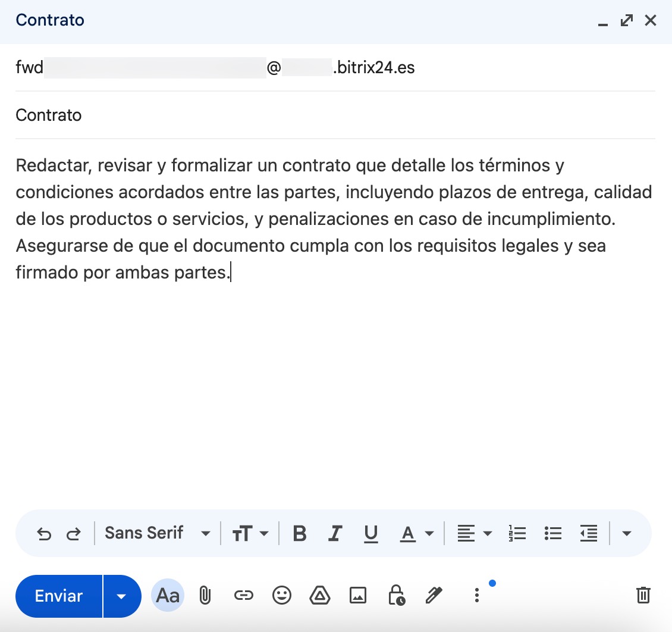Image resolution: width=672 pixels, height=632 pixels.
Task: Toggle italic formatting
Action: coord(335,534)
